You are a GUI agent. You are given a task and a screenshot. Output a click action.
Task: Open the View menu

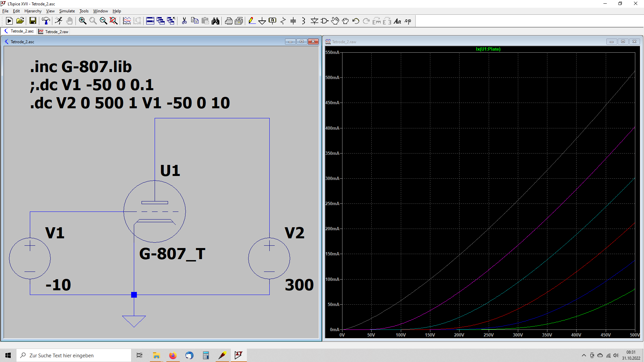tap(50, 11)
